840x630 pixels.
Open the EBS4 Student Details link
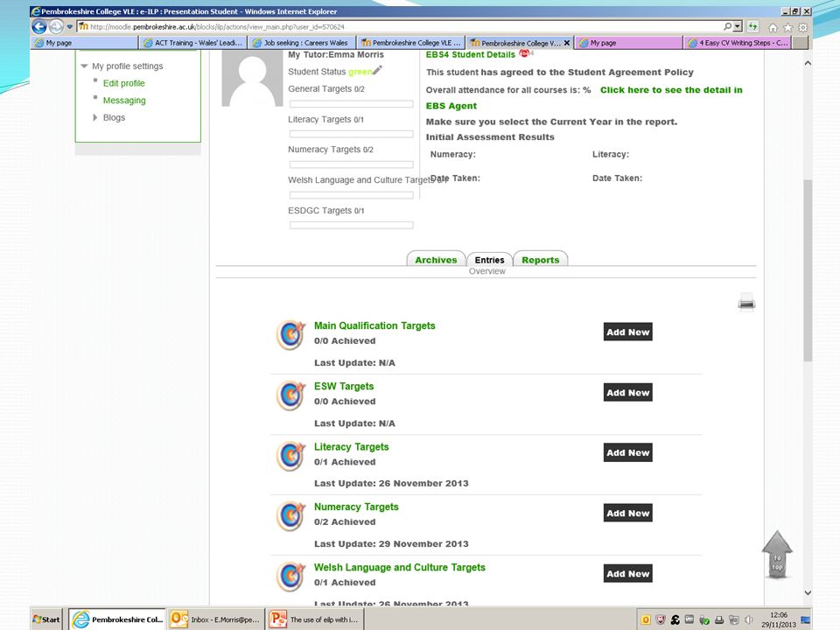(x=471, y=54)
